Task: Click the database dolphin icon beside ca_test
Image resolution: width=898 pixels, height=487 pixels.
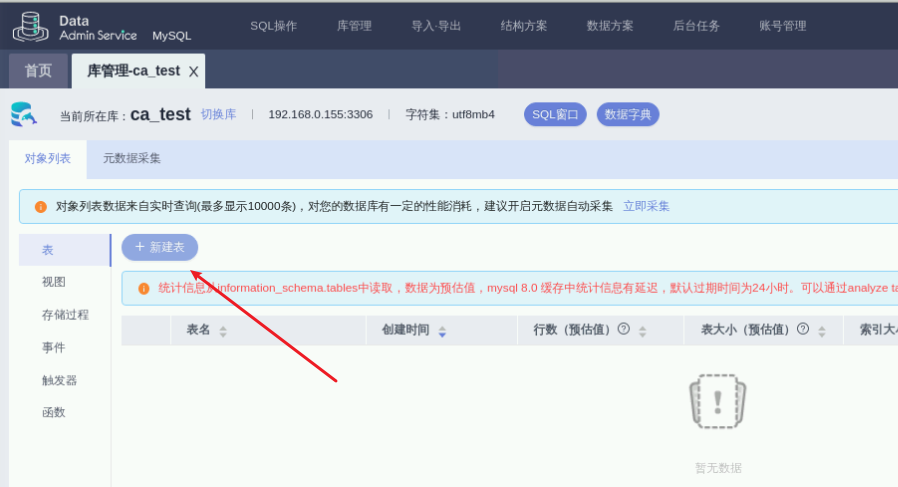Action: tap(23, 114)
